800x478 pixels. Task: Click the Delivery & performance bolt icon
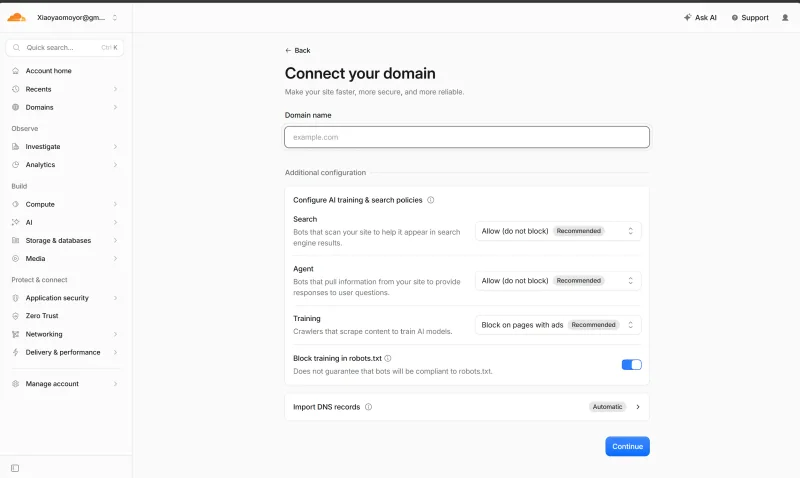click(x=15, y=352)
